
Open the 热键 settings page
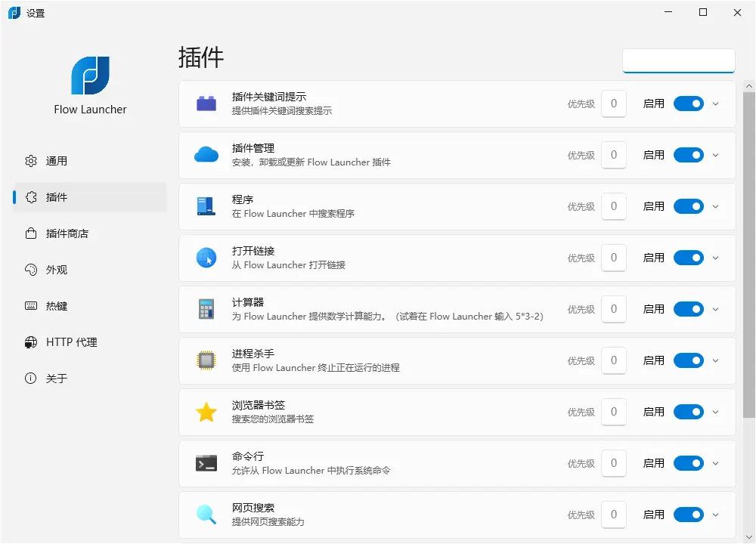click(x=90, y=306)
